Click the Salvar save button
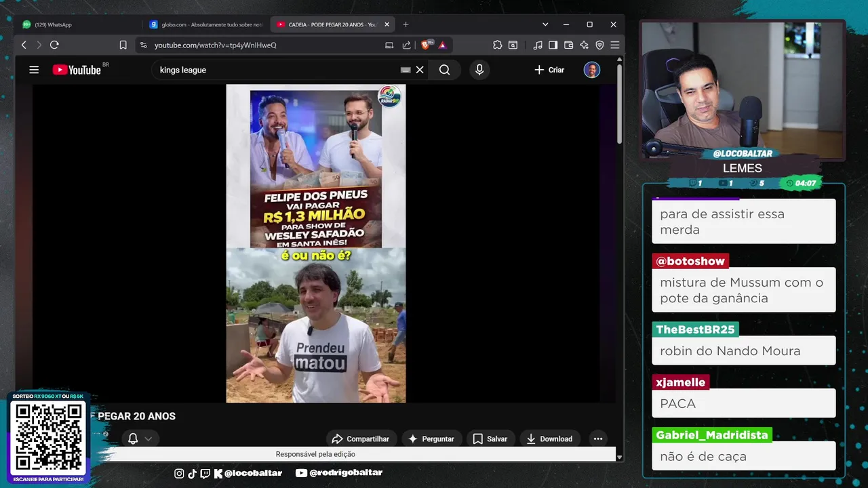The width and height of the screenshot is (868, 488). (x=490, y=439)
